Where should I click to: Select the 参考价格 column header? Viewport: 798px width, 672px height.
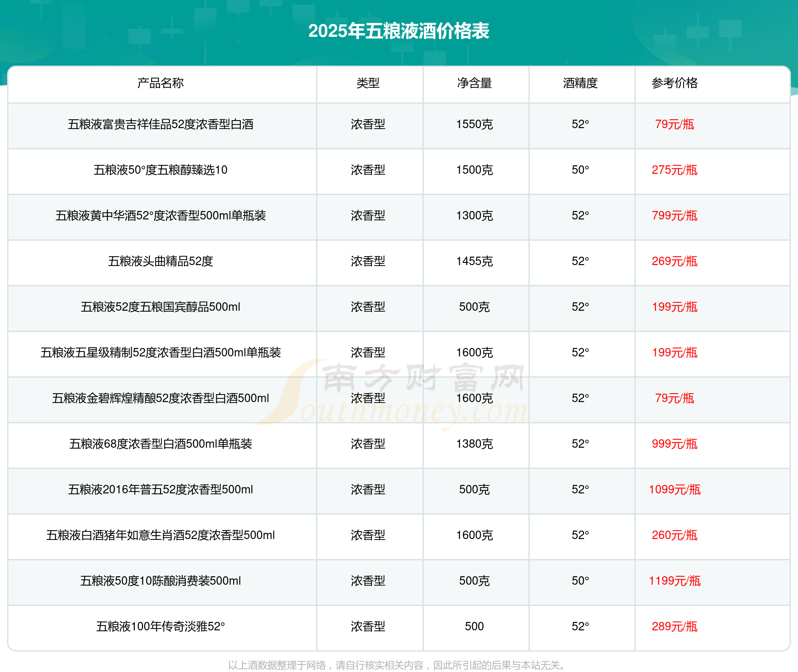point(675,83)
